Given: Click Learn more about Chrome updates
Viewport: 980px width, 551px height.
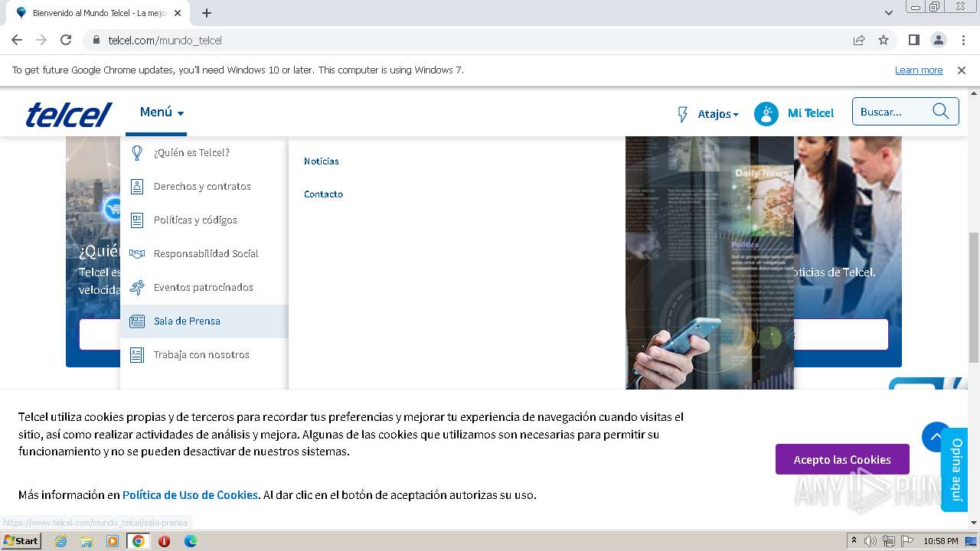Looking at the screenshot, I should click(x=919, y=70).
